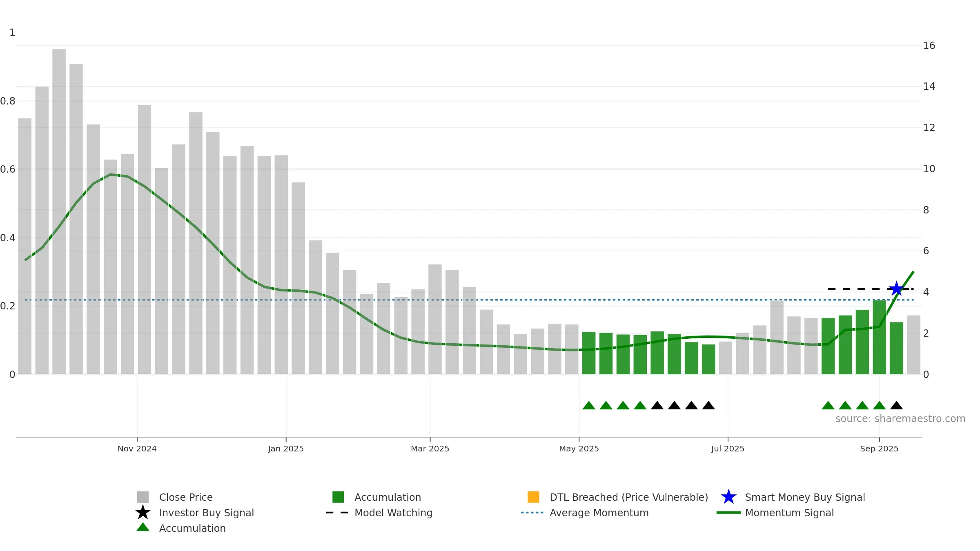Click the Momentum Signal green line legend icon

coord(728,513)
